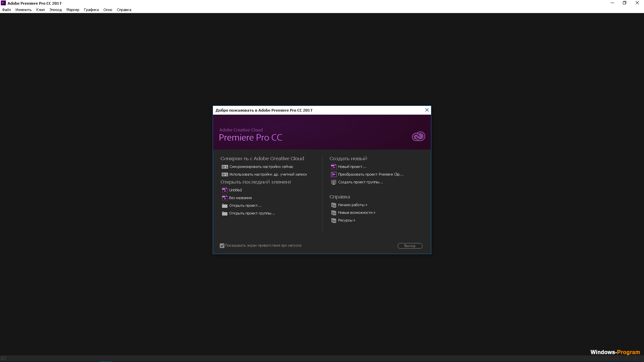The image size is (644, 362).
Task: Click the Новый проект icon
Action: pos(333,166)
